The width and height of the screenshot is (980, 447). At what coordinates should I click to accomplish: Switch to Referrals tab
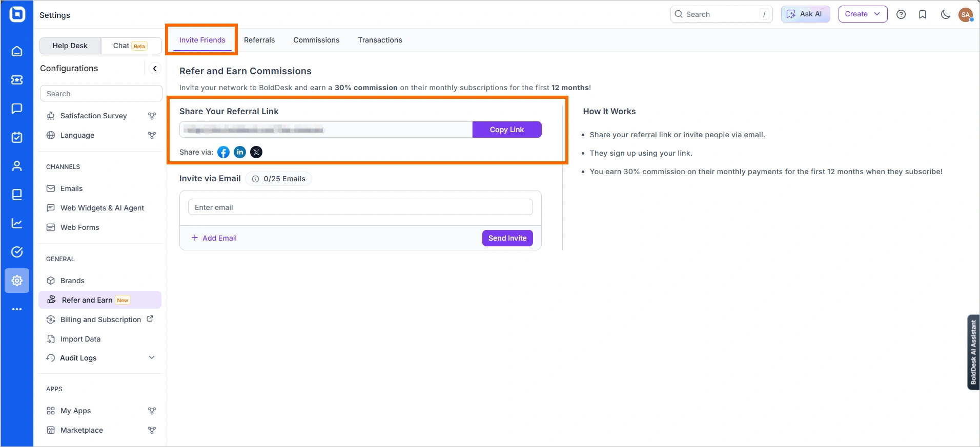(x=259, y=40)
